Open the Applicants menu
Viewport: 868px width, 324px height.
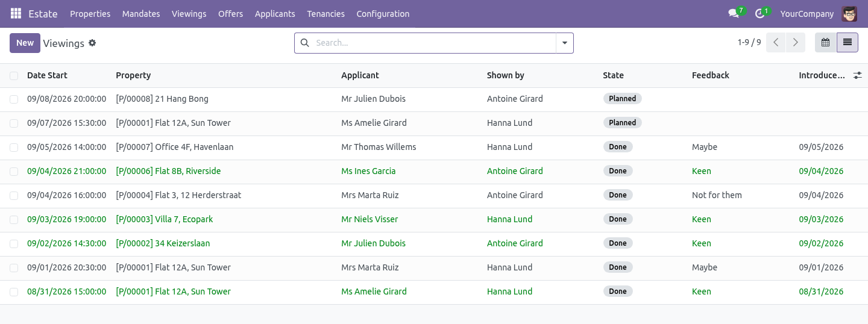point(275,13)
